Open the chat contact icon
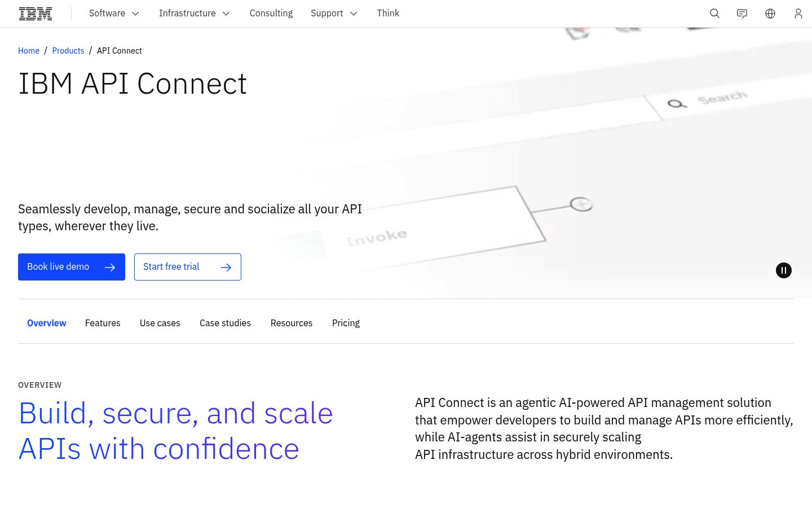 tap(742, 14)
